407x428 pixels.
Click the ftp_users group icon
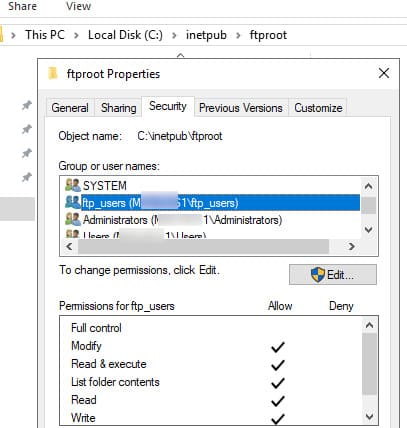(x=73, y=202)
